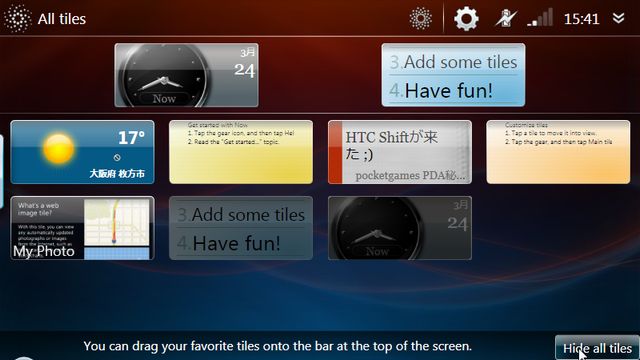The width and height of the screenshot is (640, 360).
Task: Click the clock tile on the top bar
Action: 187,75
